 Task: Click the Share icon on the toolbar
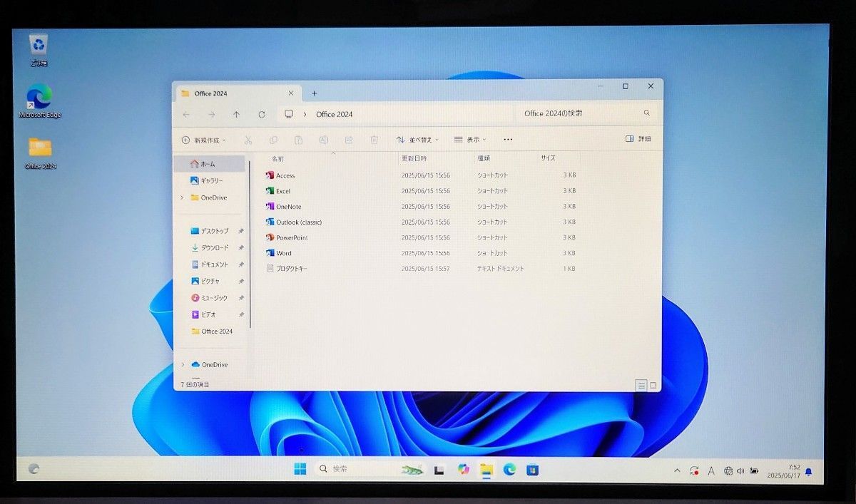[349, 140]
